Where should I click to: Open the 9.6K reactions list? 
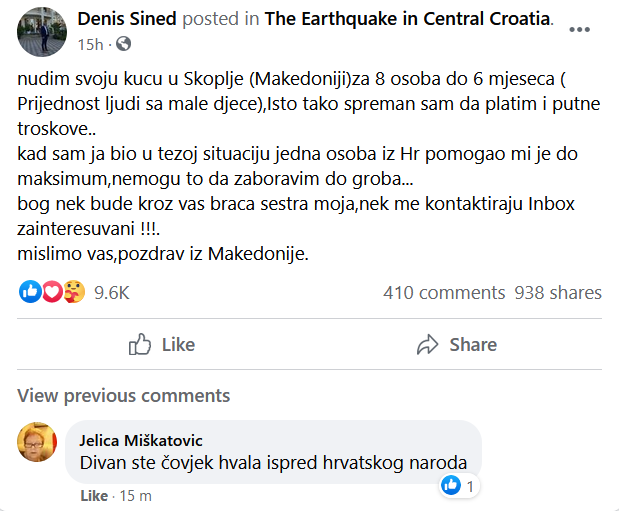click(111, 292)
